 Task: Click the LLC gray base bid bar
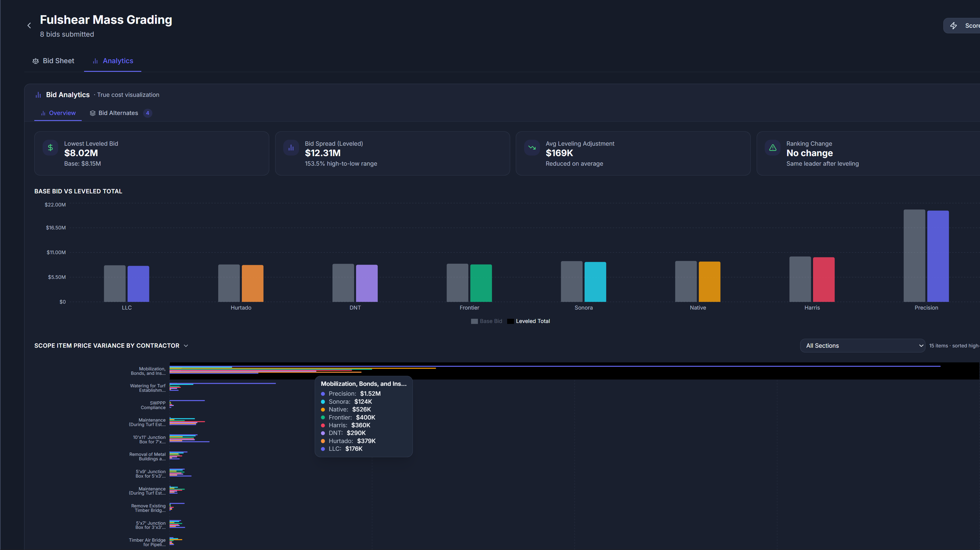(115, 284)
